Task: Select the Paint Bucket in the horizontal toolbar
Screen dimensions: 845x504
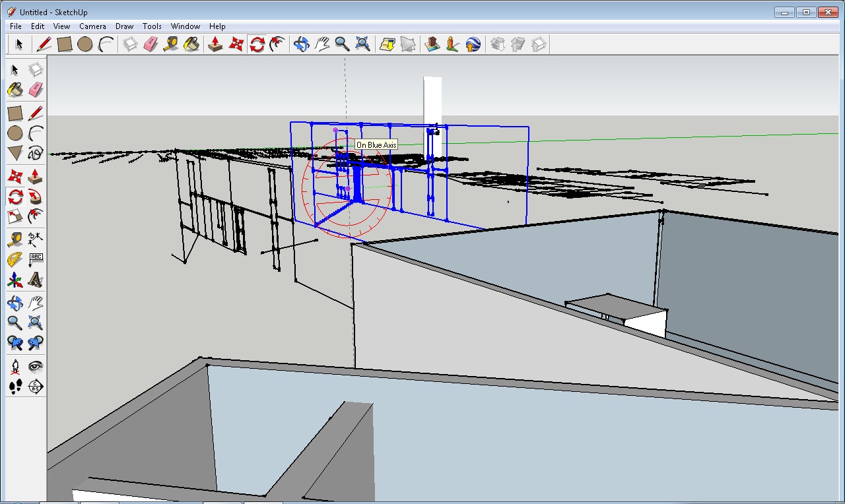Action: click(x=191, y=44)
